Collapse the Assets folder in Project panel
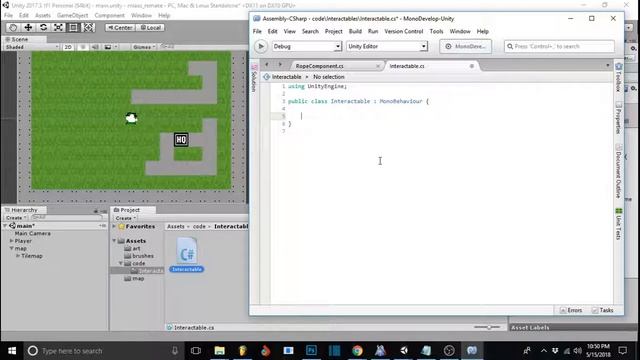This screenshot has height=360, width=640. pyautogui.click(x=114, y=241)
